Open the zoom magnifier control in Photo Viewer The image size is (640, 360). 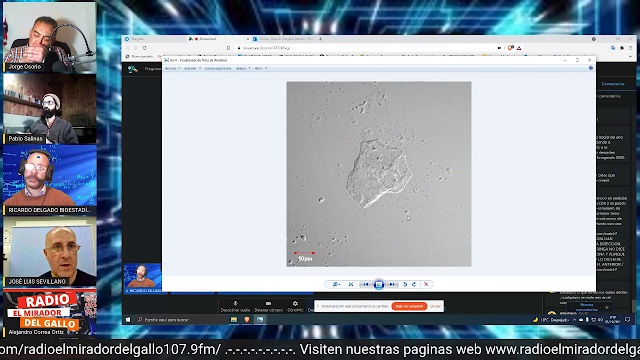pyautogui.click(x=336, y=284)
